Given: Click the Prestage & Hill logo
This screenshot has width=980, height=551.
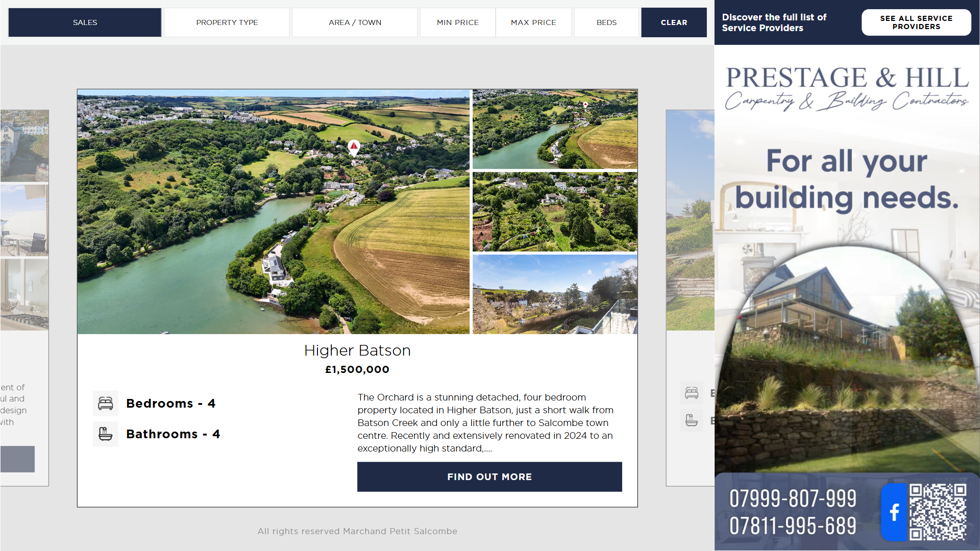Looking at the screenshot, I should click(847, 88).
